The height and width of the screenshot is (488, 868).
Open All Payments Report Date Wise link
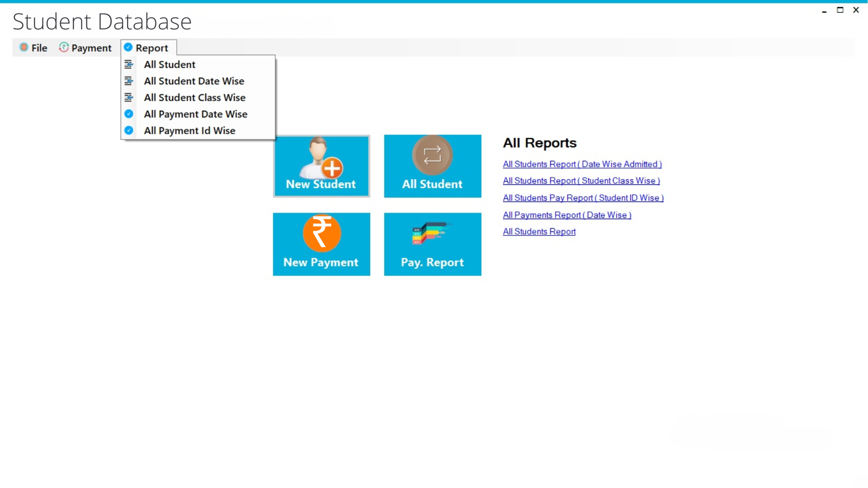pyautogui.click(x=566, y=215)
